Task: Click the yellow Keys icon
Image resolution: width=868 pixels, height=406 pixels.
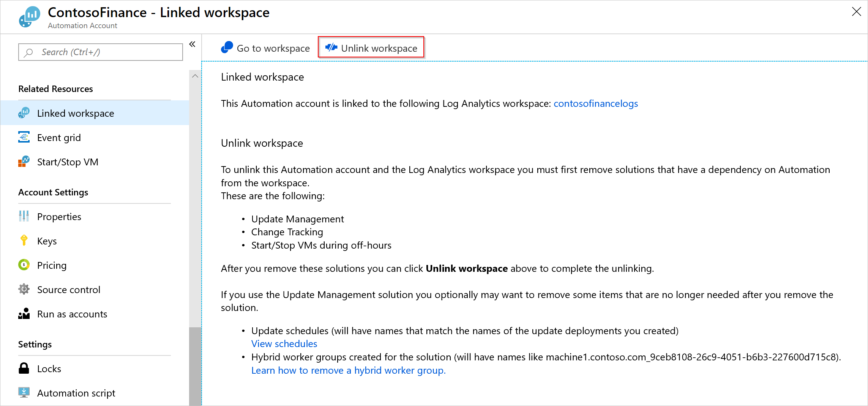Action: pos(24,241)
